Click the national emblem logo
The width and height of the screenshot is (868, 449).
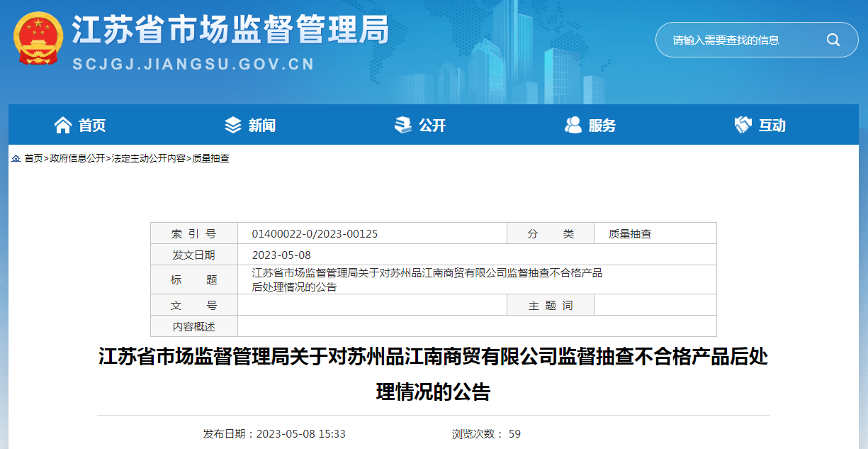(38, 38)
